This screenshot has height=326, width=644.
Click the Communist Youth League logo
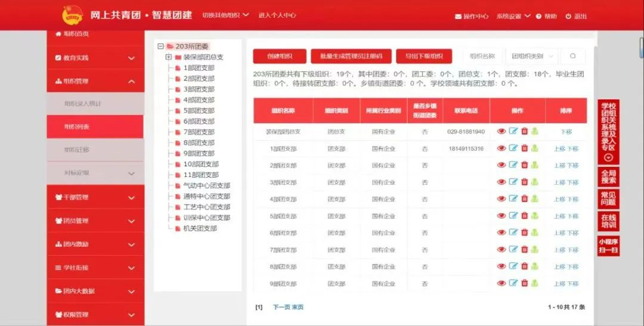point(72,15)
